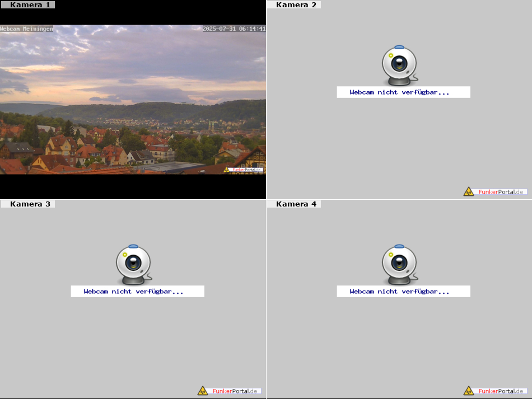Open FunkerPortal.de logo in Kamera 3

click(230, 391)
